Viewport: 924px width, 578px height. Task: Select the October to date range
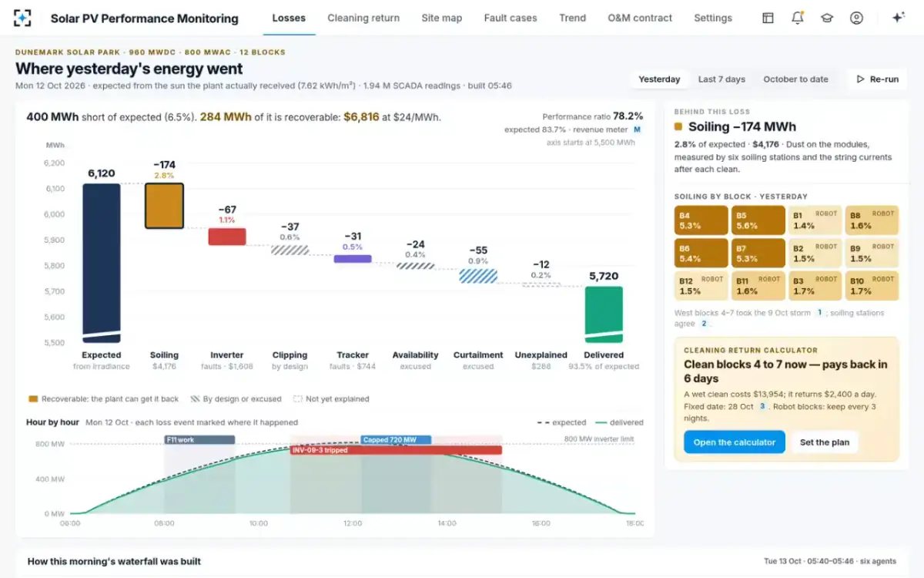795,79
